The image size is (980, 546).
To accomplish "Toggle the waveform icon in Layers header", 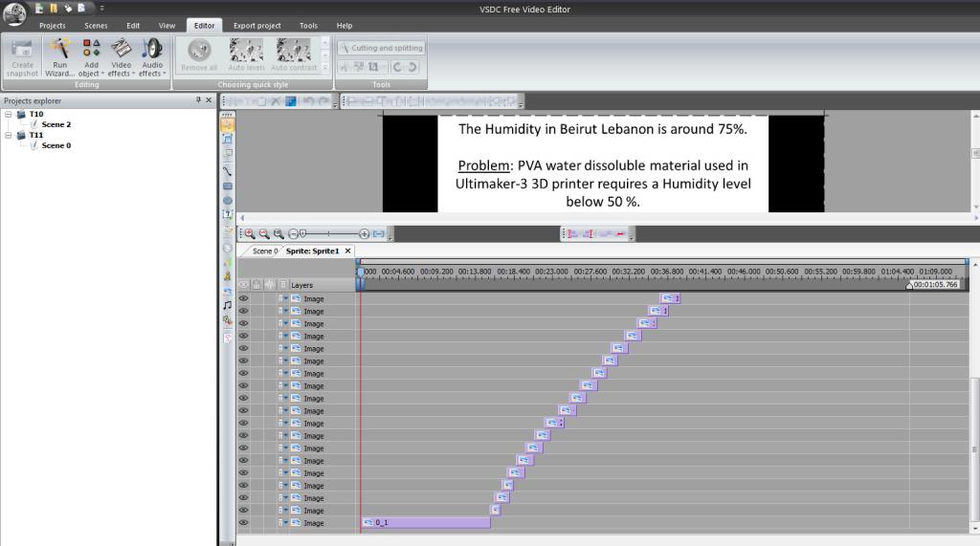I will (270, 285).
